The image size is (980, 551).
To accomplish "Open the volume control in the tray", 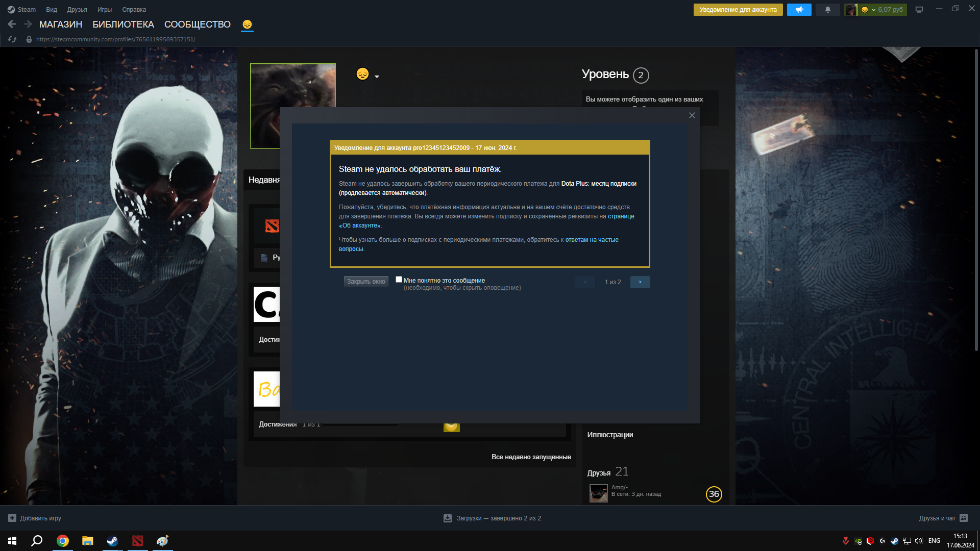I will coord(919,541).
